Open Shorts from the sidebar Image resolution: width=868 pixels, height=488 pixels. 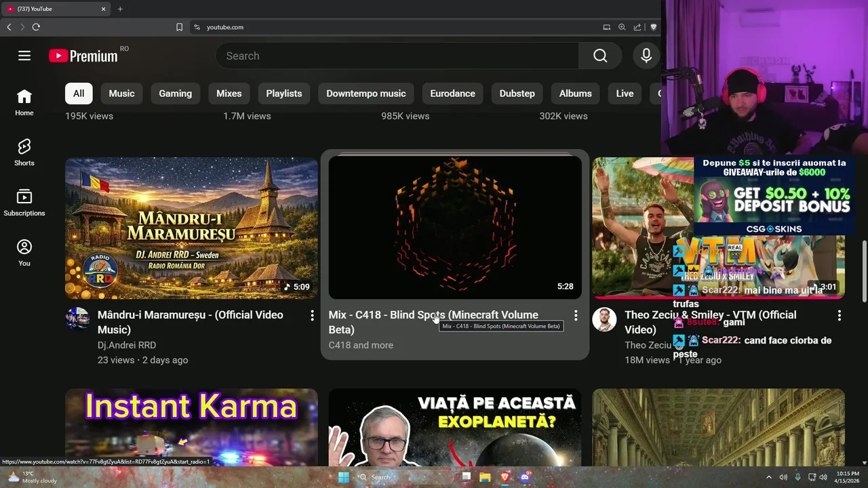point(24,152)
